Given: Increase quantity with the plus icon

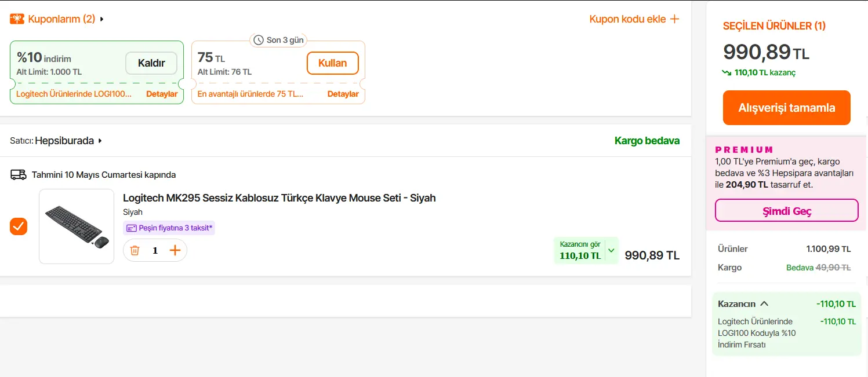Looking at the screenshot, I should click(x=175, y=250).
